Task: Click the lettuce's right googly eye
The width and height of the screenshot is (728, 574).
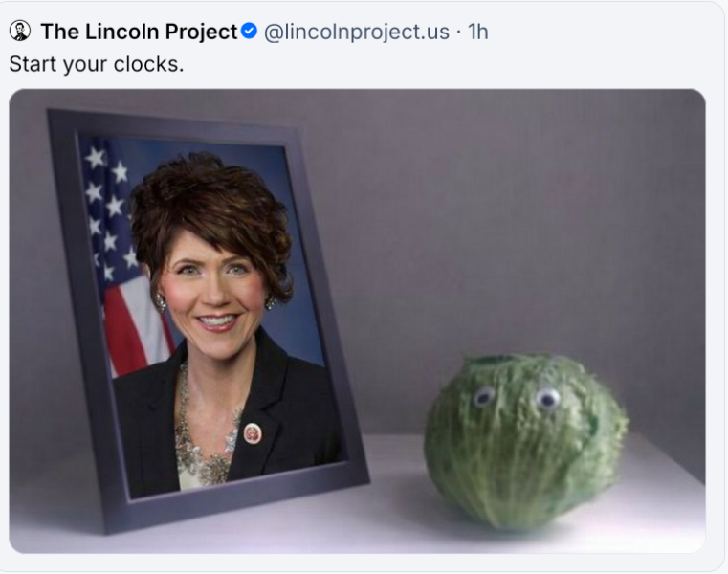Action: 547,398
